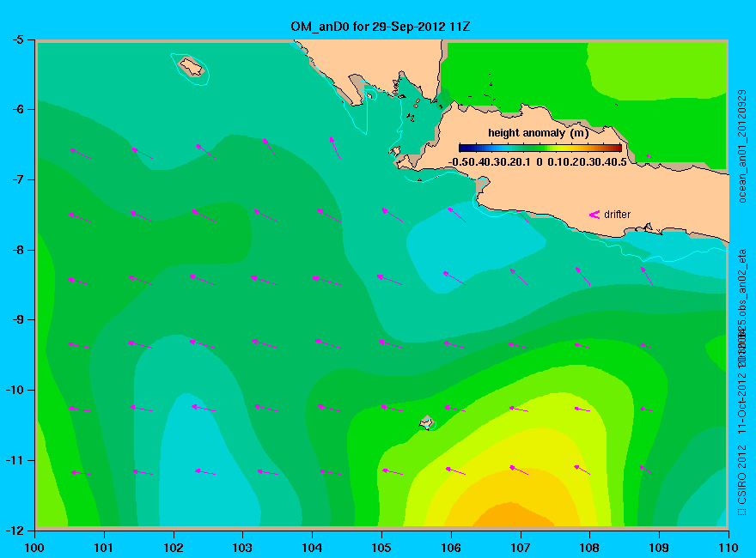Click the magenta drifter arrow legend symbol
Image resolution: width=756 pixels, height=558 pixels.
tap(594, 215)
